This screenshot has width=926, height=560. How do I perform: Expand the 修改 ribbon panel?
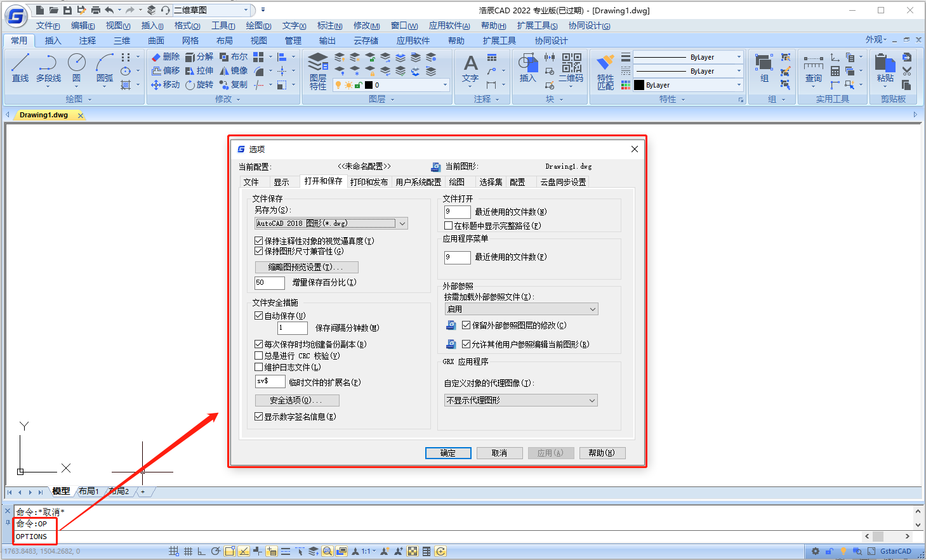point(227,99)
